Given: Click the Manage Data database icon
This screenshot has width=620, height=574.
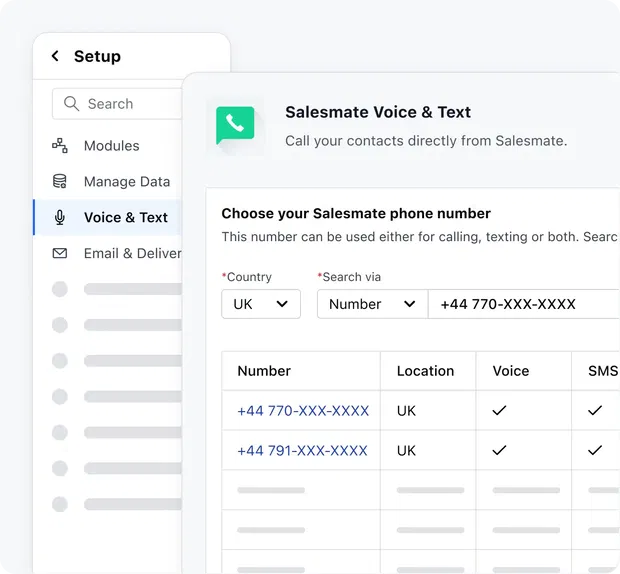Looking at the screenshot, I should (x=60, y=181).
